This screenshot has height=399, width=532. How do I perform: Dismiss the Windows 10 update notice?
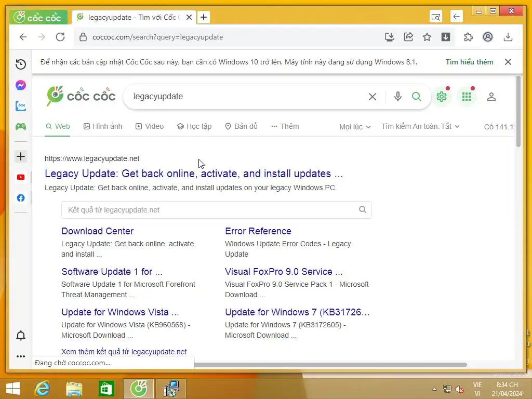click(x=508, y=62)
